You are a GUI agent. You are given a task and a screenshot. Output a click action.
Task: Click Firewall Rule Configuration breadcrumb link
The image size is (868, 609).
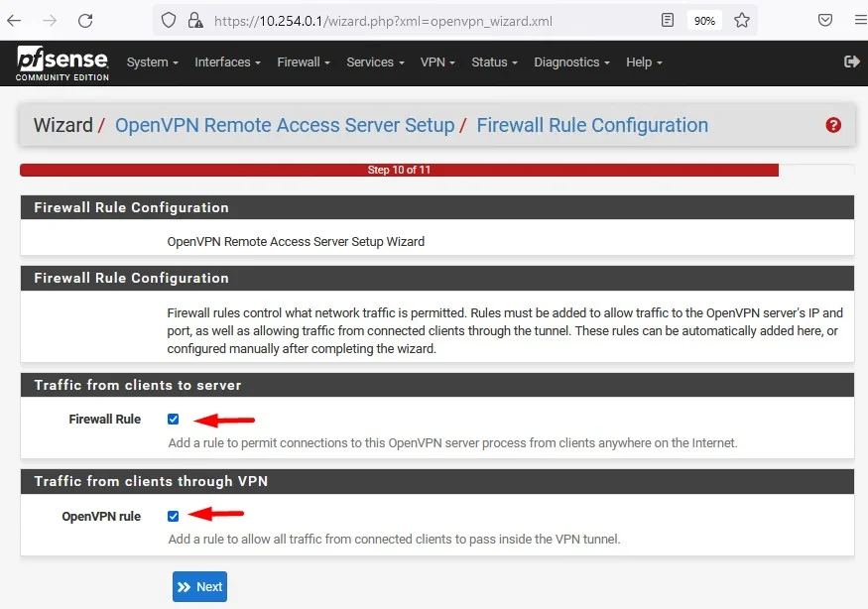(592, 125)
